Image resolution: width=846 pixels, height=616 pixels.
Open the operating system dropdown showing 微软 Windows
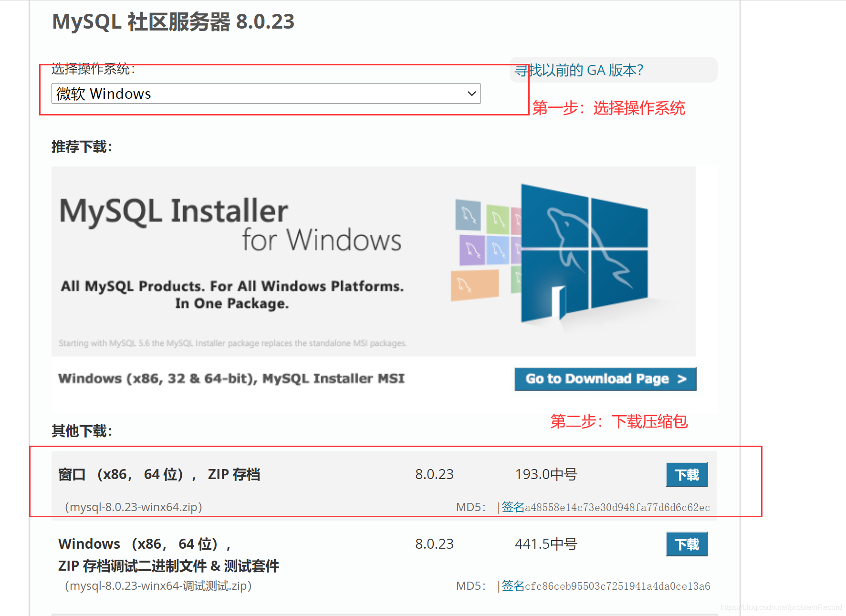(x=266, y=94)
